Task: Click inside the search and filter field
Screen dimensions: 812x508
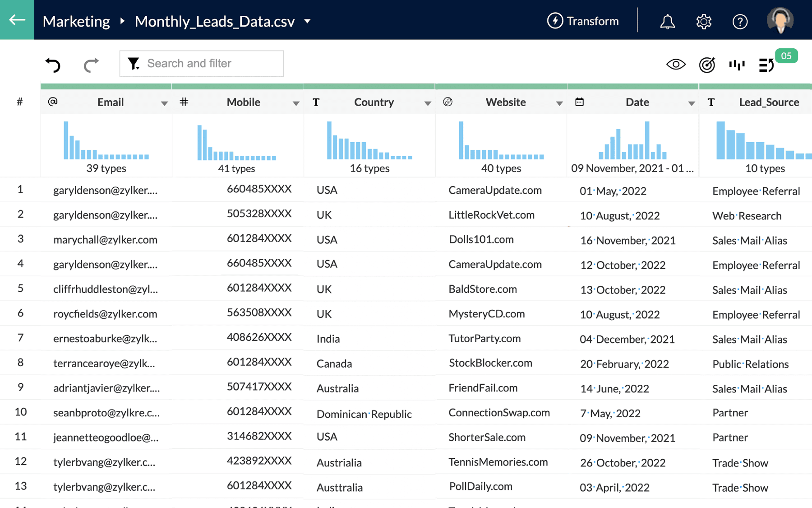Action: pyautogui.click(x=208, y=63)
